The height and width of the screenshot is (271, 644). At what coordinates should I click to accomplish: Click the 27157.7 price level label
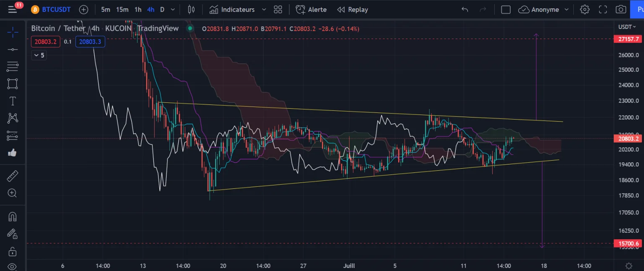tap(628, 39)
